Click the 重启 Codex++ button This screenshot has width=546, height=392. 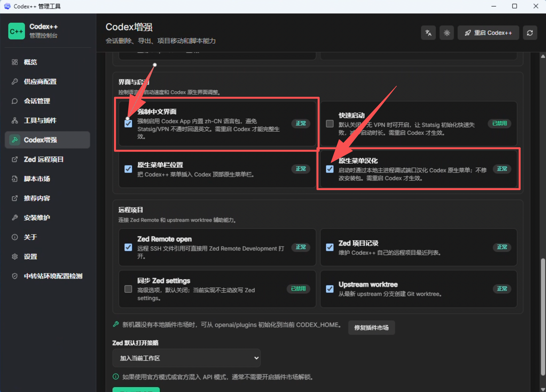coord(488,33)
